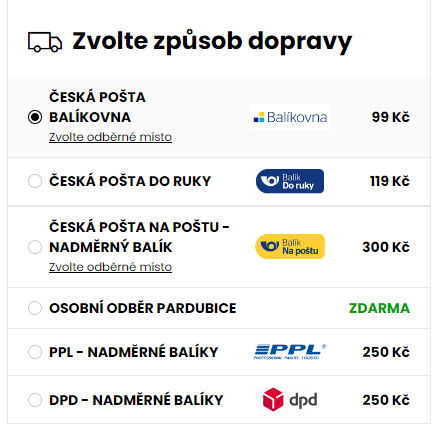Click the 99 Kč price for Balíkovna
Screen dimensions: 435x432
pyautogui.click(x=391, y=117)
